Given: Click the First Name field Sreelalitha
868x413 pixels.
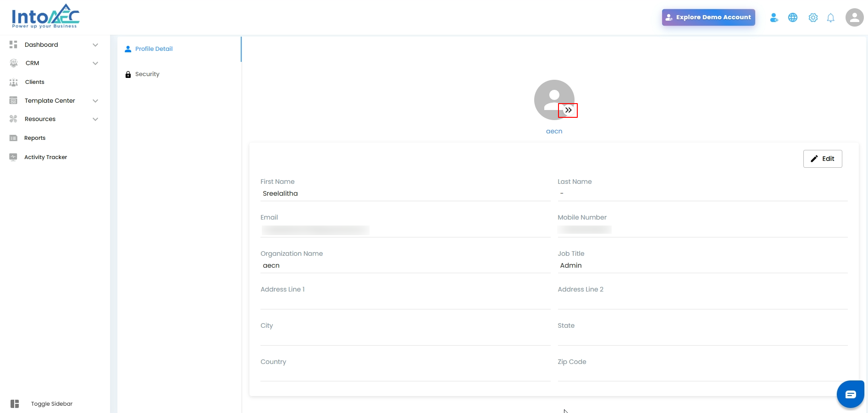Looking at the screenshot, I should (405, 193).
